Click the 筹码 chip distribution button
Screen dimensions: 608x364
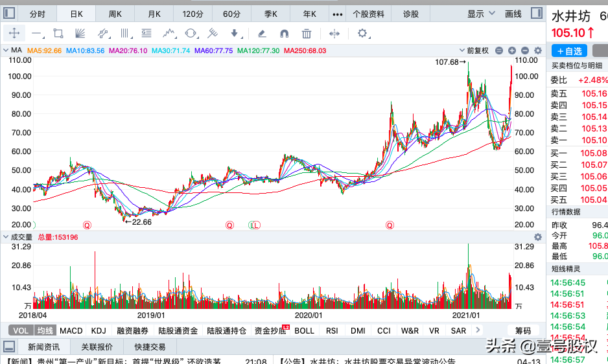(523, 331)
